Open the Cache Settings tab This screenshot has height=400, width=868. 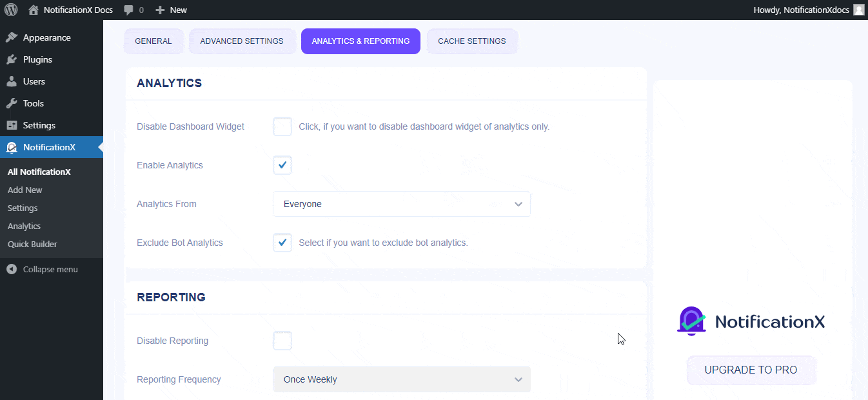(472, 41)
